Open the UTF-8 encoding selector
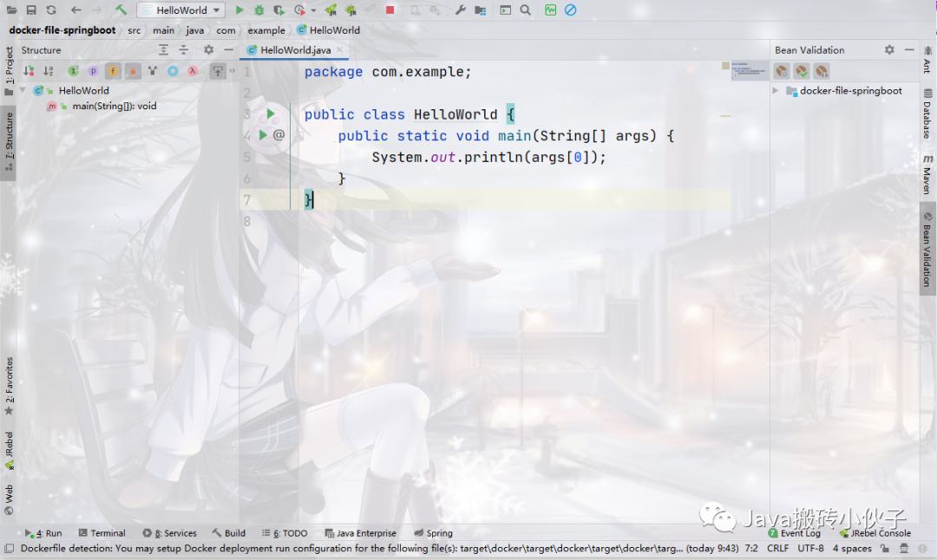This screenshot has height=560, width=937. [x=810, y=548]
